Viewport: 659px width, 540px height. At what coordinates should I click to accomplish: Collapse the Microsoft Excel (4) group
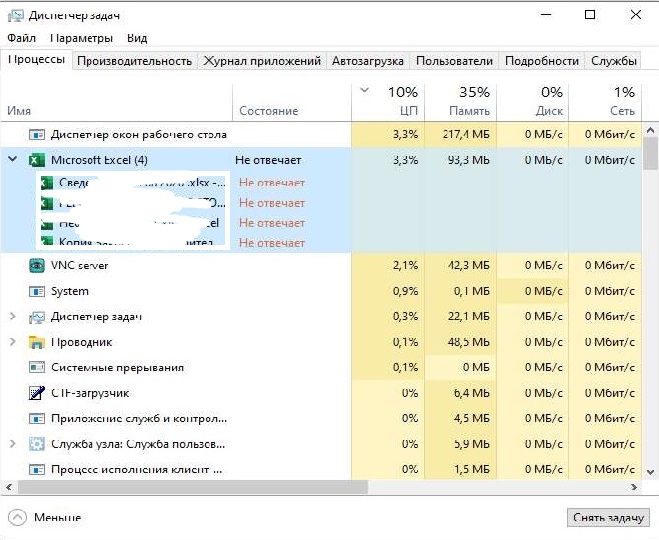pos(13,159)
